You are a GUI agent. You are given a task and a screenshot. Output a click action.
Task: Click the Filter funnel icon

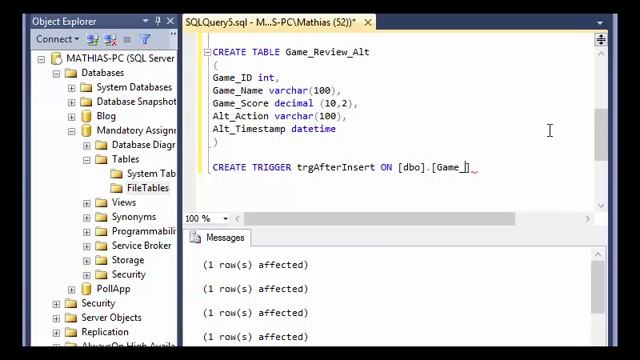click(145, 40)
